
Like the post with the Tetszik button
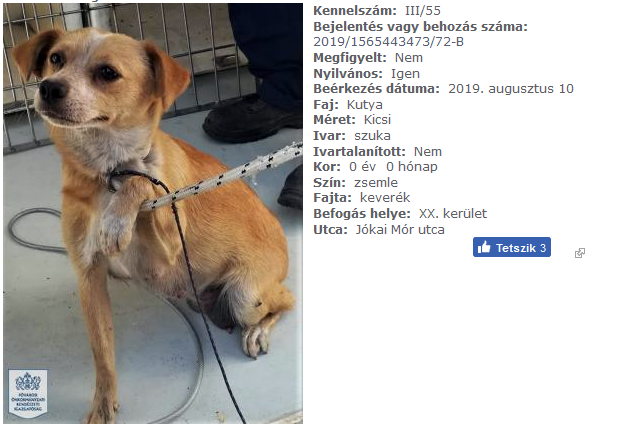point(512,247)
